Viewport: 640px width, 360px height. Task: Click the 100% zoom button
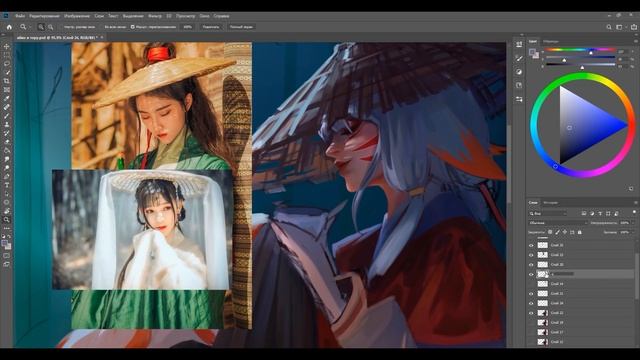187,27
